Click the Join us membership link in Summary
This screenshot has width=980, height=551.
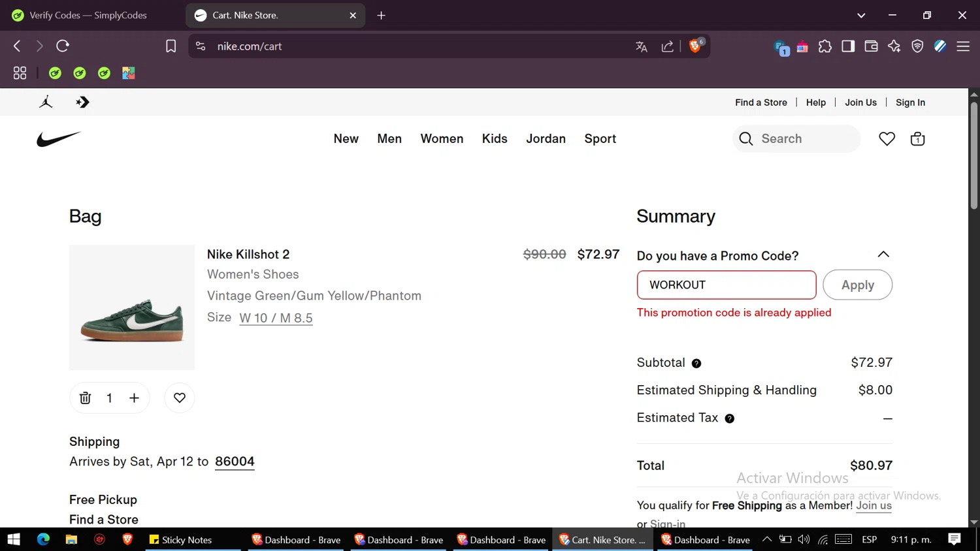[x=874, y=506]
